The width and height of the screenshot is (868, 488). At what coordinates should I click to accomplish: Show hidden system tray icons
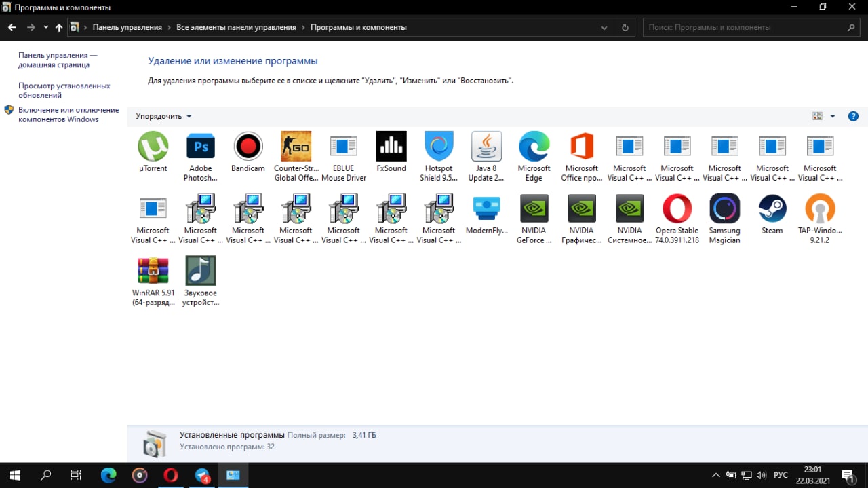tap(715, 475)
